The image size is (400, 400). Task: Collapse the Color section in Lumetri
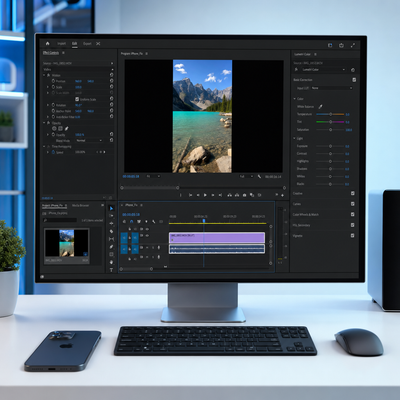[295, 99]
